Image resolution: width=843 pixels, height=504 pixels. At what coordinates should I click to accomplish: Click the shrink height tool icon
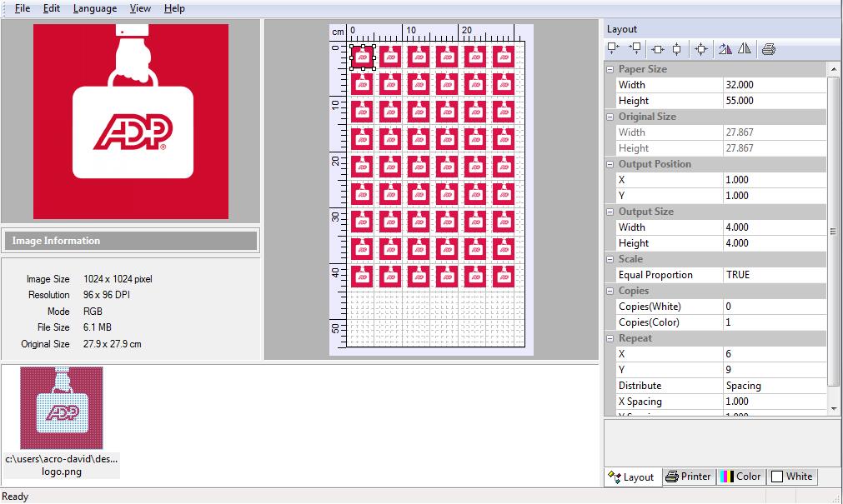(x=677, y=48)
